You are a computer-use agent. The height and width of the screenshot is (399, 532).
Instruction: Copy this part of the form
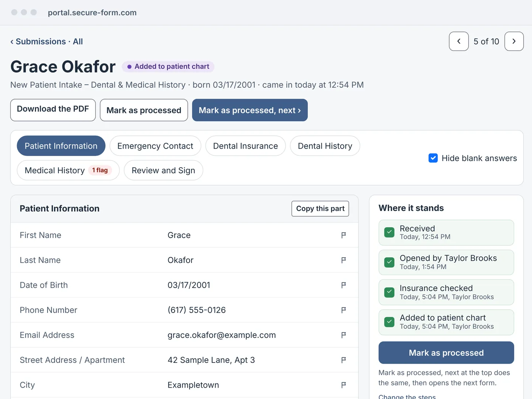pyautogui.click(x=320, y=209)
